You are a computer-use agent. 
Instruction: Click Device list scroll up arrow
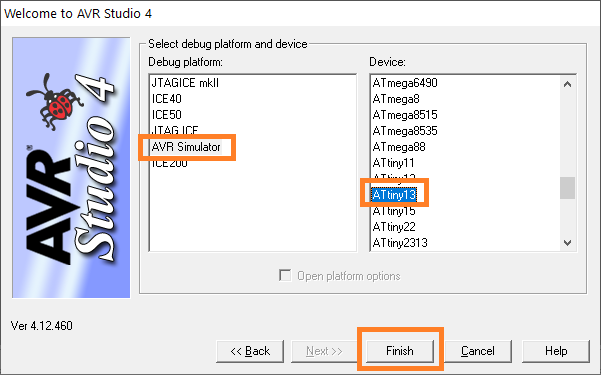(568, 84)
